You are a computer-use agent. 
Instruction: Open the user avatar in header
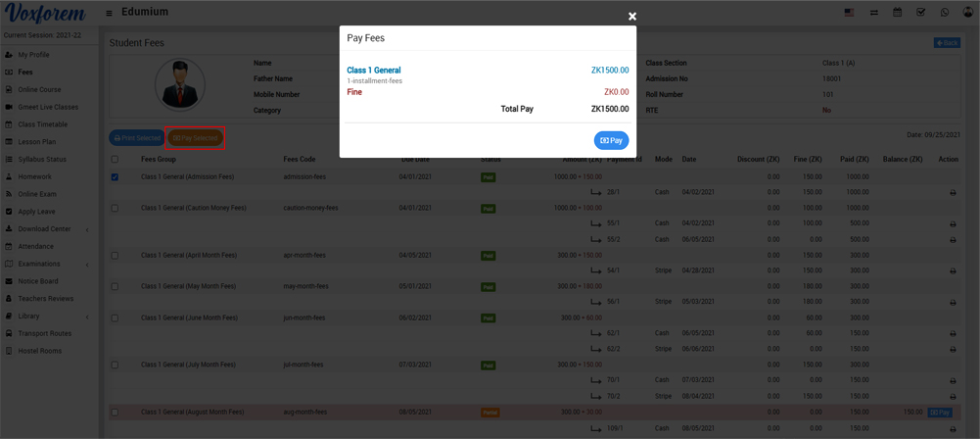(967, 13)
